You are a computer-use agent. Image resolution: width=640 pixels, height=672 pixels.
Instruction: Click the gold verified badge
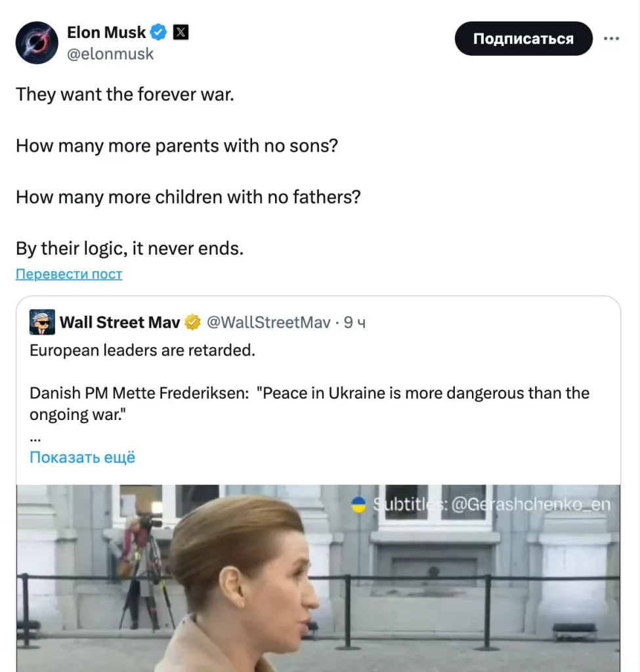(x=192, y=322)
